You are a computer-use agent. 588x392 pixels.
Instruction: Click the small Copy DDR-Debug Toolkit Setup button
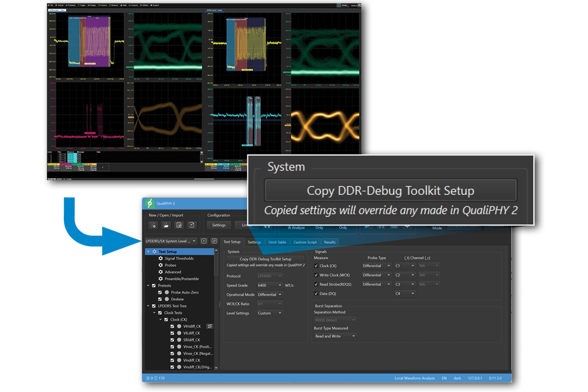pos(265,259)
